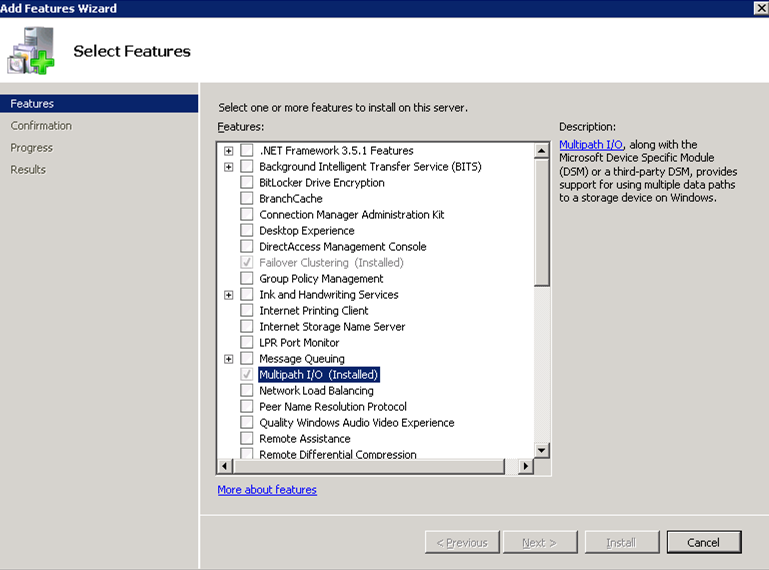
Task: Enable the Network Load Balancing feature checkbox
Action: pyautogui.click(x=247, y=391)
